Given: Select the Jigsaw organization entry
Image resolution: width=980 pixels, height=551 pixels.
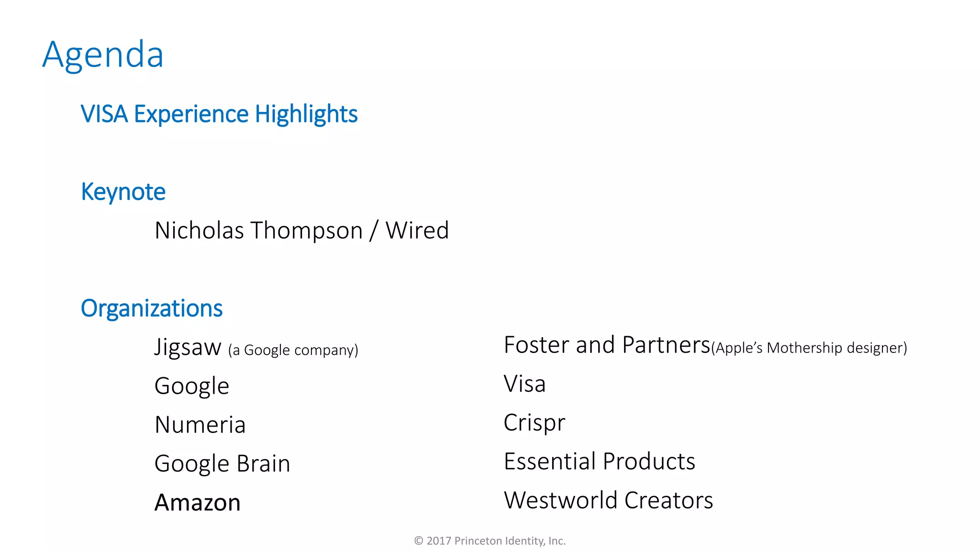Looking at the screenshot, I should 188,347.
